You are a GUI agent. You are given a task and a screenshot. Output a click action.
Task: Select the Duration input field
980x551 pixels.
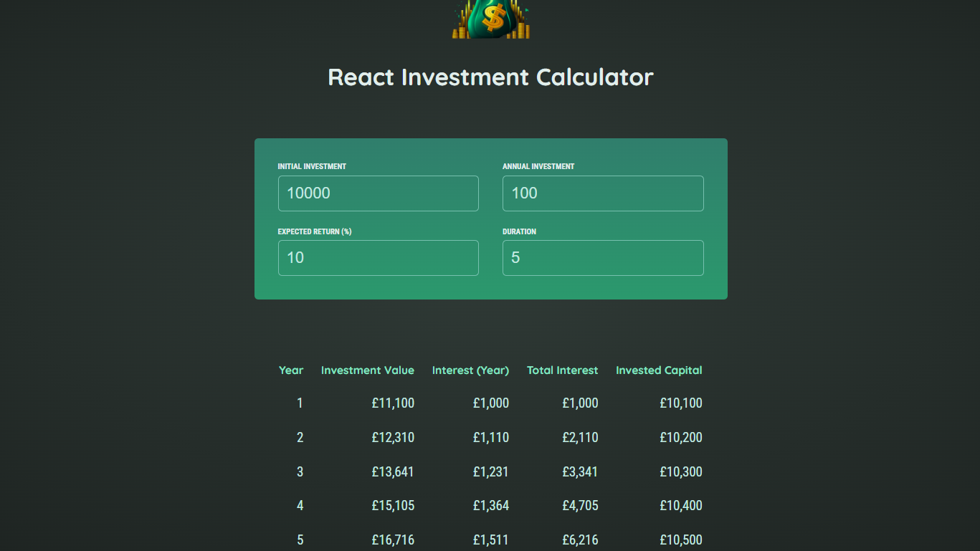pos(602,258)
